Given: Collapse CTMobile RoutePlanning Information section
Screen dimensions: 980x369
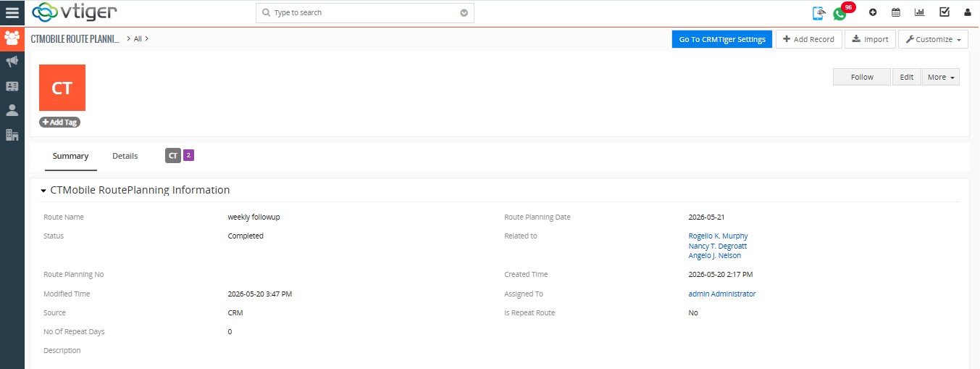Looking at the screenshot, I should tap(43, 191).
